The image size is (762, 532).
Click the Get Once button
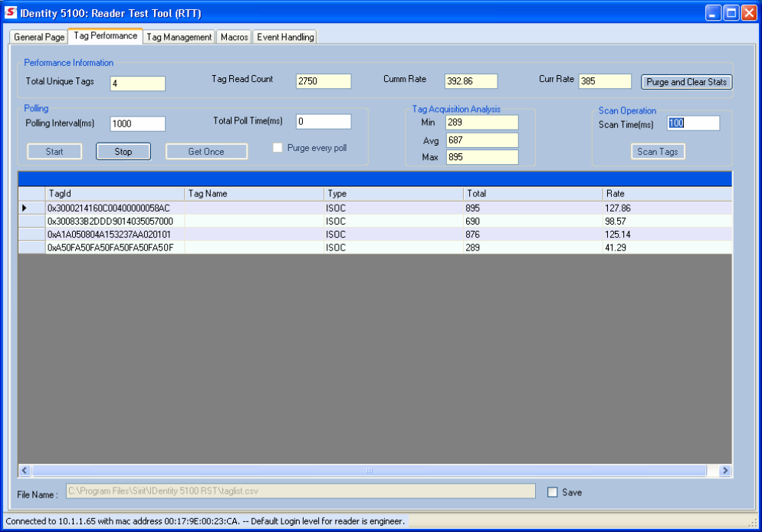[206, 152]
